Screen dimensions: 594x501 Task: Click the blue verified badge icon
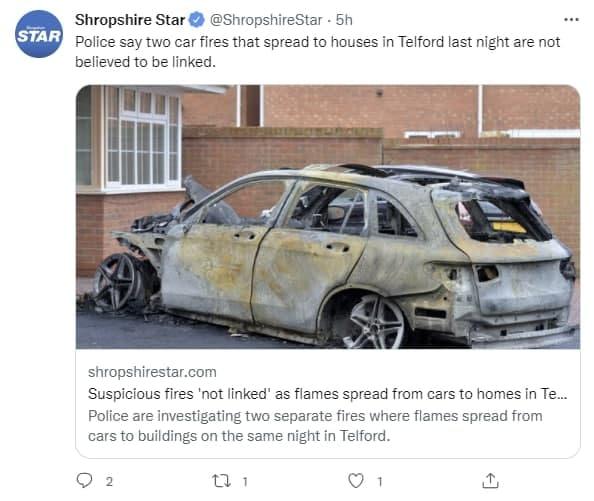pos(197,20)
